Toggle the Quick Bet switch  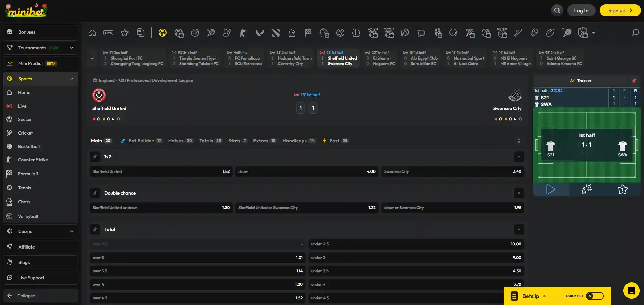(x=595, y=296)
